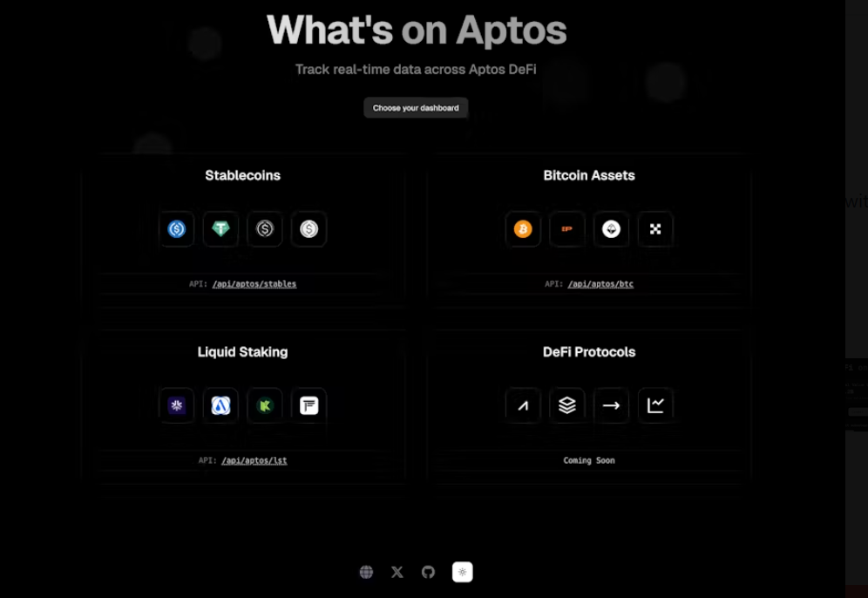The image size is (868, 598).
Task: Click the blue A-letter staking icon
Action: (x=220, y=405)
